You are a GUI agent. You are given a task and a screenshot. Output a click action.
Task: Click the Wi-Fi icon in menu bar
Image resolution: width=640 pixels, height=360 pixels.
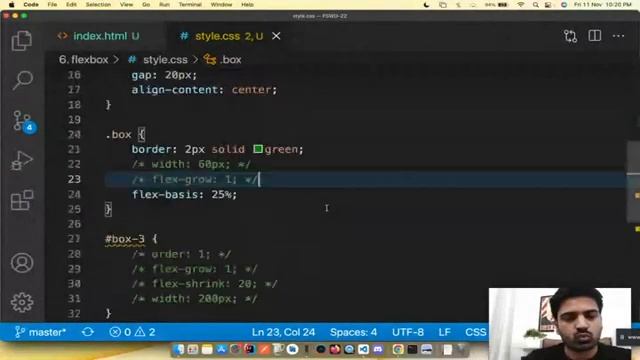point(521,5)
